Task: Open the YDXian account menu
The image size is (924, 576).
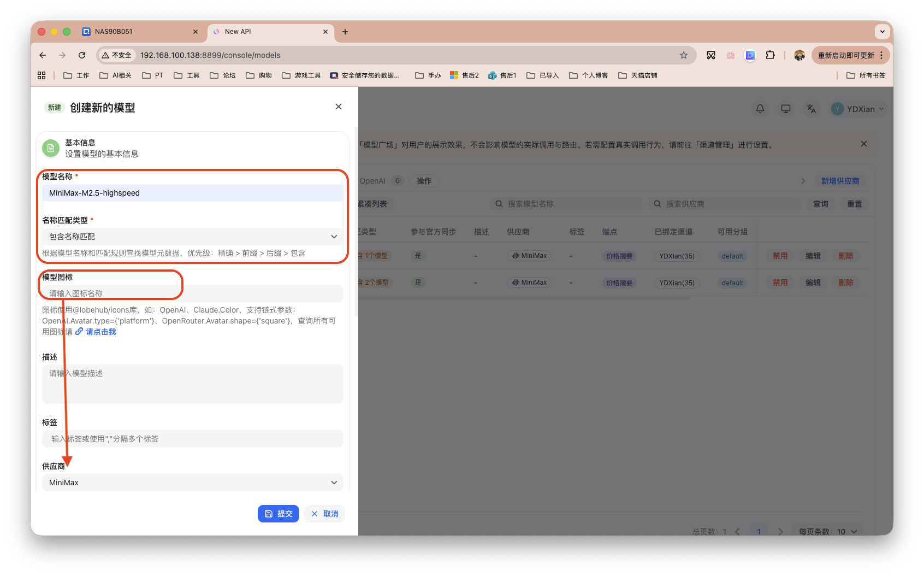Action: point(857,109)
